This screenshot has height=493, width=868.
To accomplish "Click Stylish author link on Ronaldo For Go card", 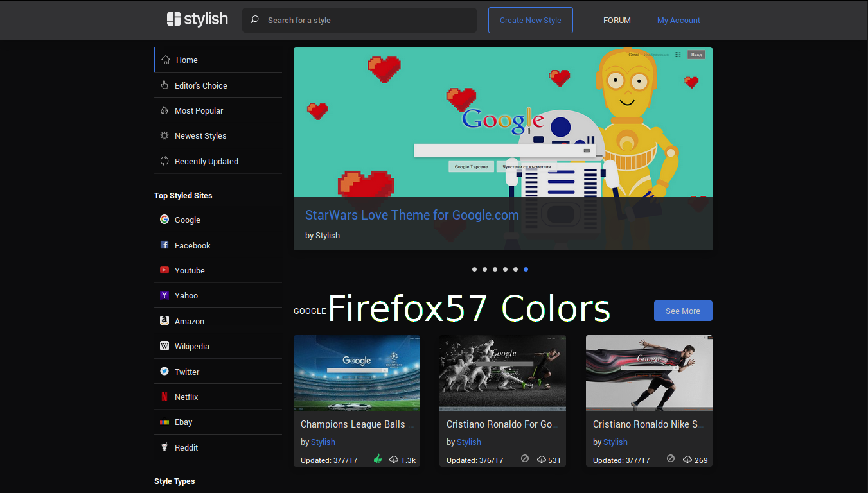I will (x=469, y=442).
